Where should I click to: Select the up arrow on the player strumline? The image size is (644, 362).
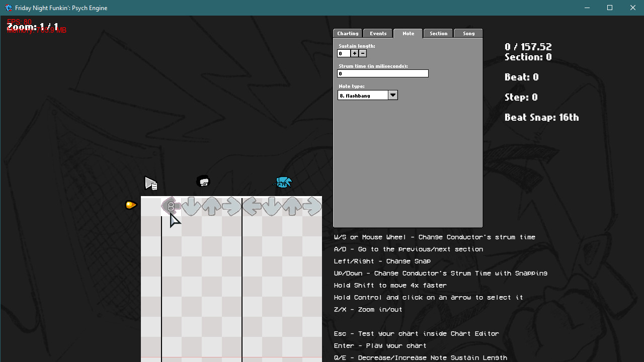(x=291, y=206)
